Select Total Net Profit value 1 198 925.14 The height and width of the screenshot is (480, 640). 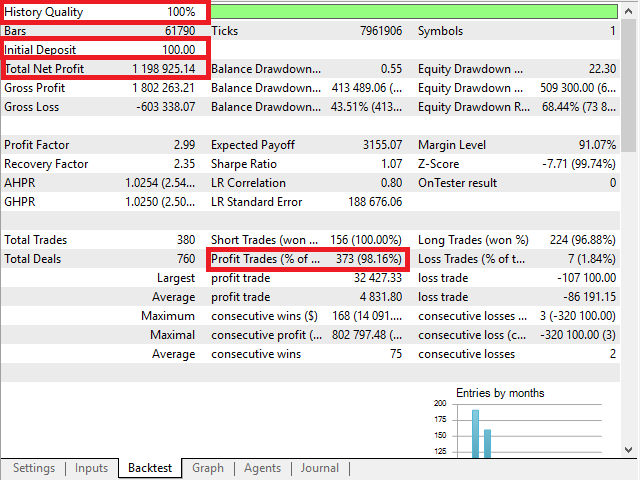pyautogui.click(x=164, y=69)
